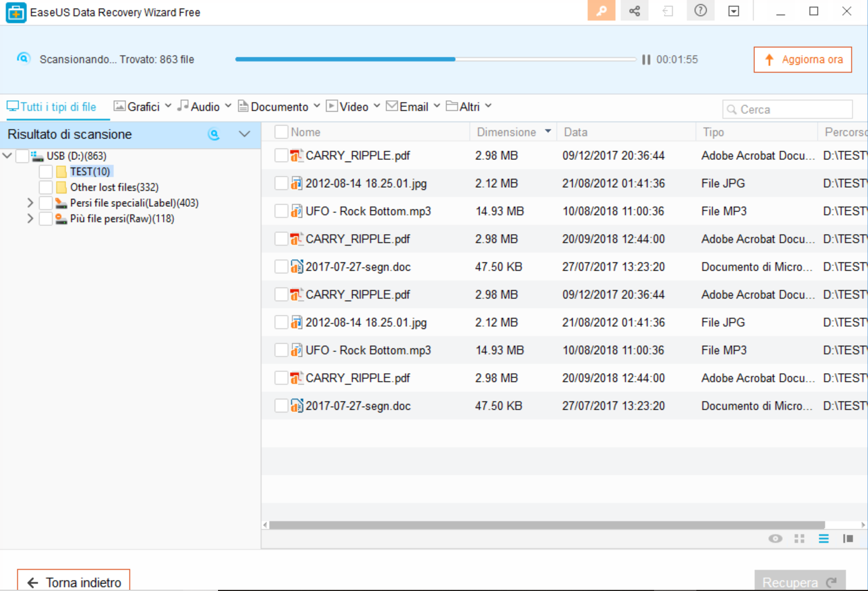Click the USB (D:) drive icon
Screen dimensions: 868x591
point(38,156)
